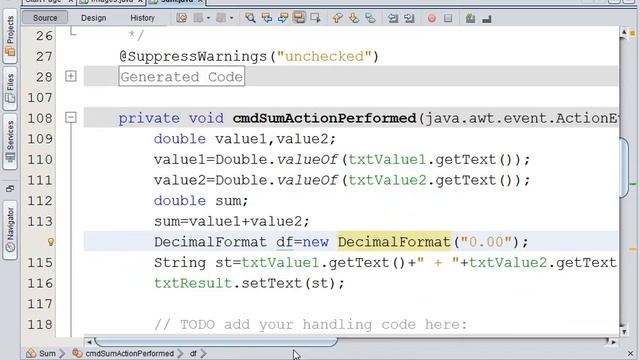Image resolution: width=640 pixels, height=360 pixels.
Task: Click the Last Edit toolbar icon
Action: [182, 18]
